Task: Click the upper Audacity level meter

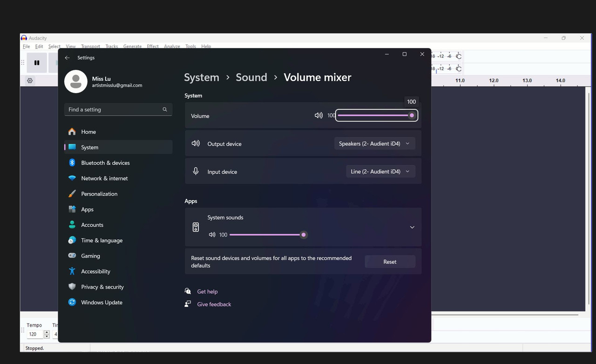Action: pos(446,56)
